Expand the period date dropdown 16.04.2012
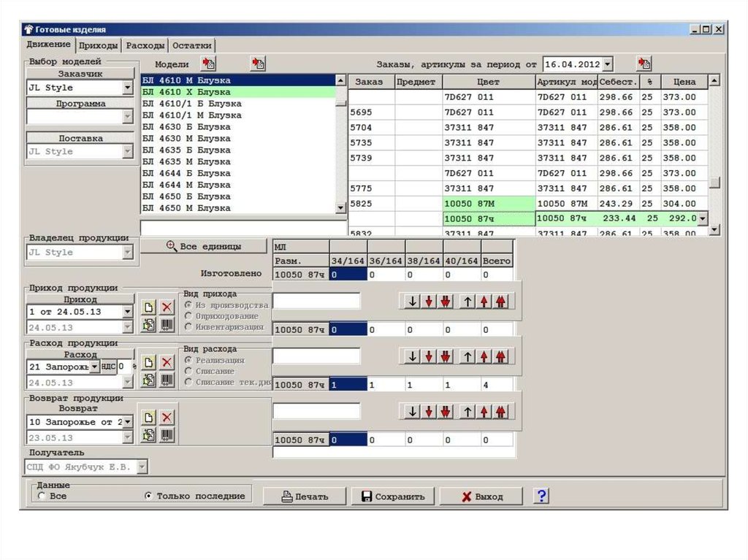Image resolution: width=748 pixels, height=560 pixels. [608, 64]
